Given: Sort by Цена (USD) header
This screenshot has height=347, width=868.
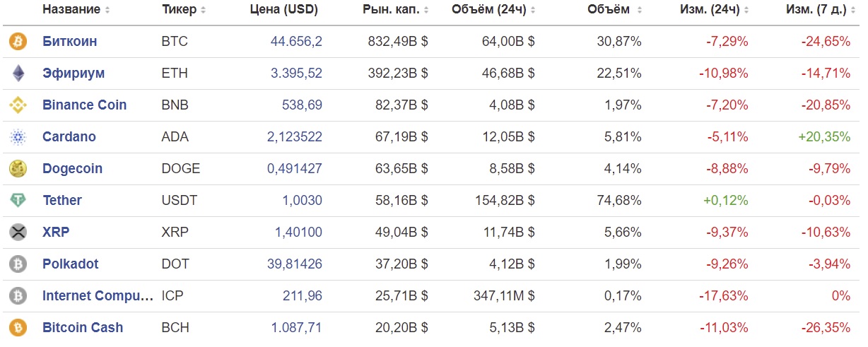Looking at the screenshot, I should (x=284, y=10).
